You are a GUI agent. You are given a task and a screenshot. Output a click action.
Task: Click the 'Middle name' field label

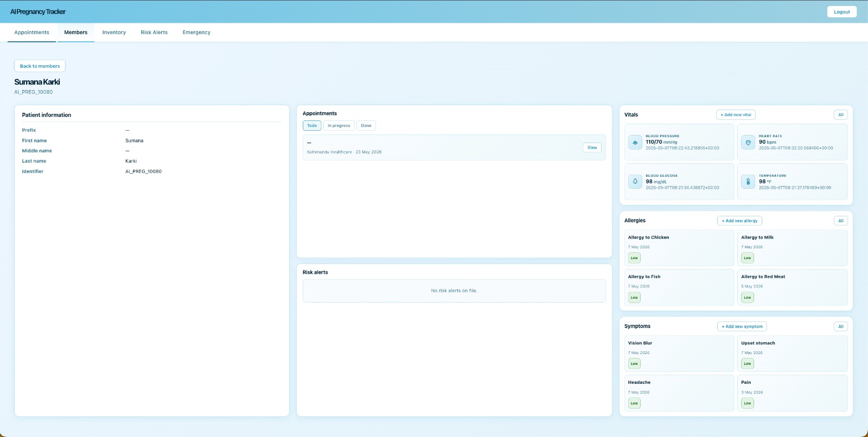37,151
